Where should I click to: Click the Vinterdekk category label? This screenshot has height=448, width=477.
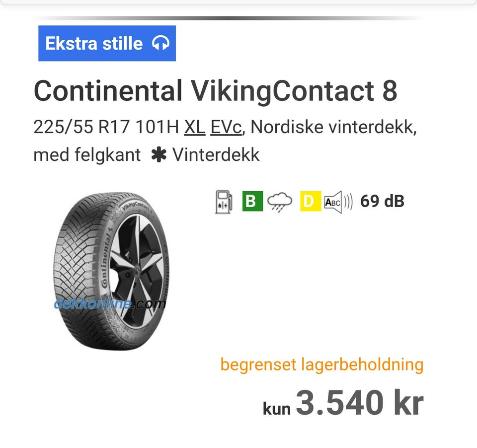click(216, 155)
